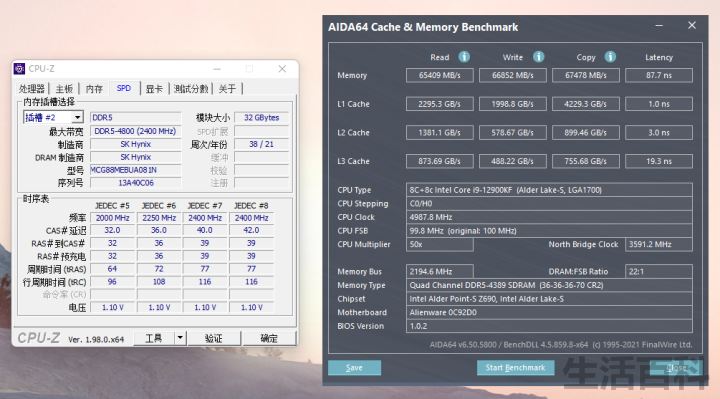Click the CPU Stepping value C0/H0
The width and height of the screenshot is (720, 399).
(549, 203)
